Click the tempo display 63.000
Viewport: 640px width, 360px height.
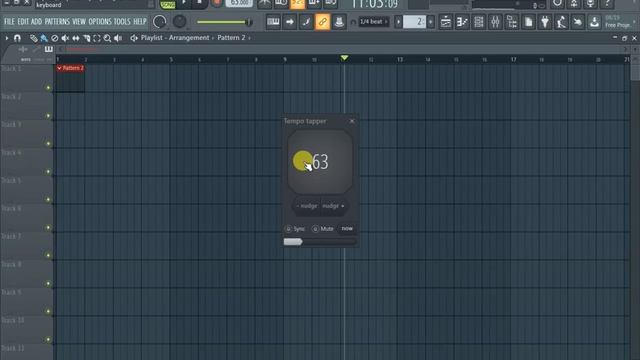coord(239,3)
